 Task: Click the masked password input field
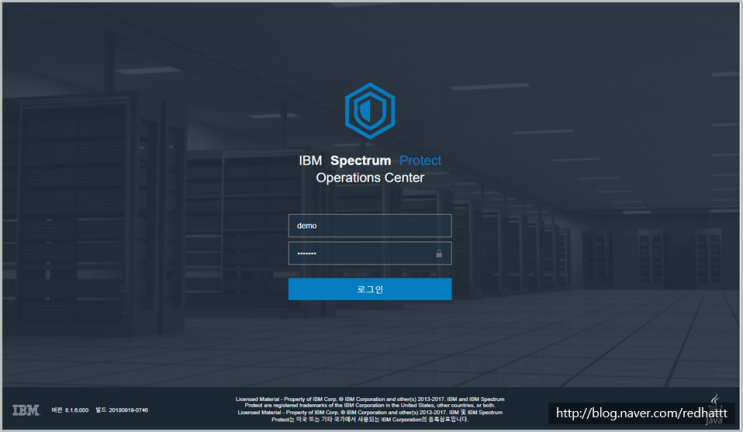370,253
